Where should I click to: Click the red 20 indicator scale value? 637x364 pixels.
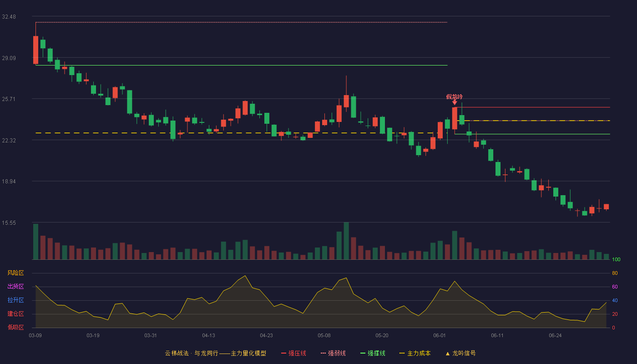[615, 314]
